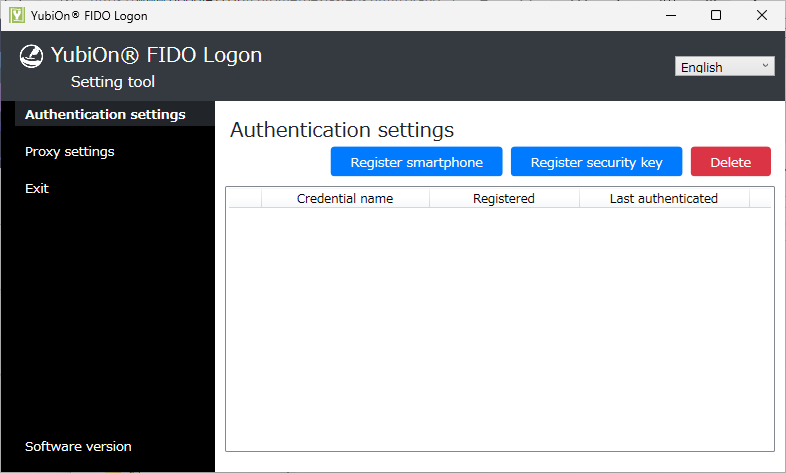Screen dimensions: 786x473
Task: Click the YubiOn app icon in title bar
Action: (x=17, y=15)
